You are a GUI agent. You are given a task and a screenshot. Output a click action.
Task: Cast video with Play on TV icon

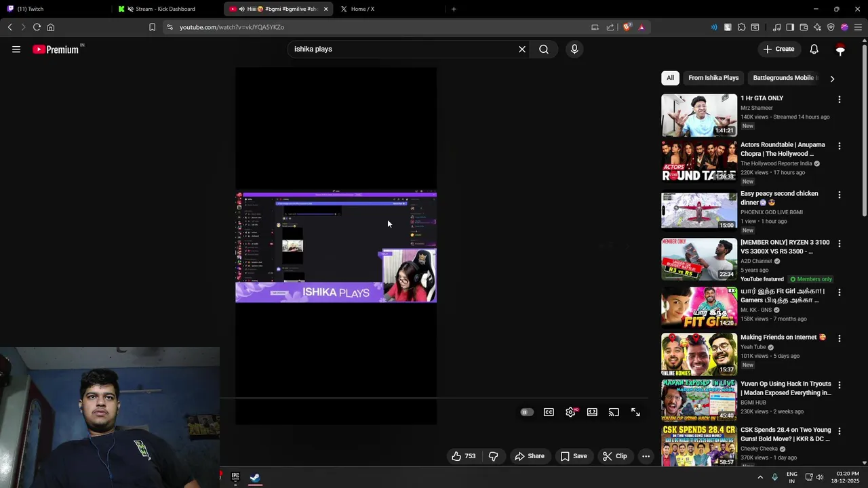(x=614, y=412)
